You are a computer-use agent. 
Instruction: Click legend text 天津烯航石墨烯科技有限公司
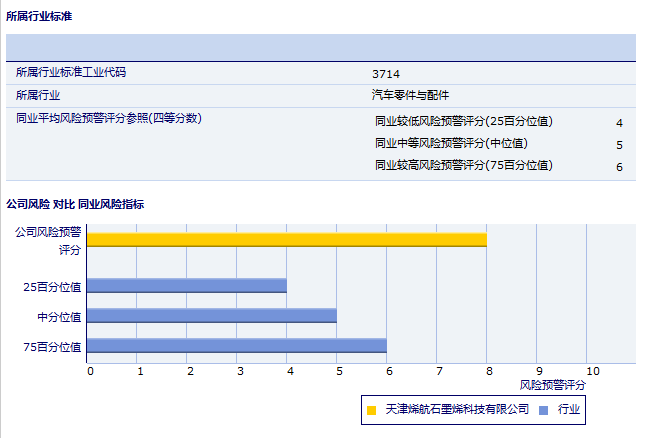457,409
